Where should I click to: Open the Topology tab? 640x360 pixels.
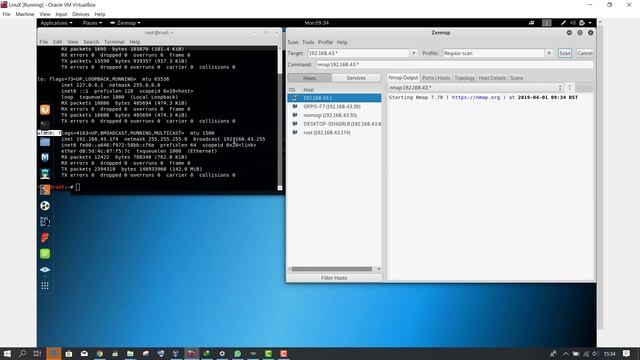[464, 78]
